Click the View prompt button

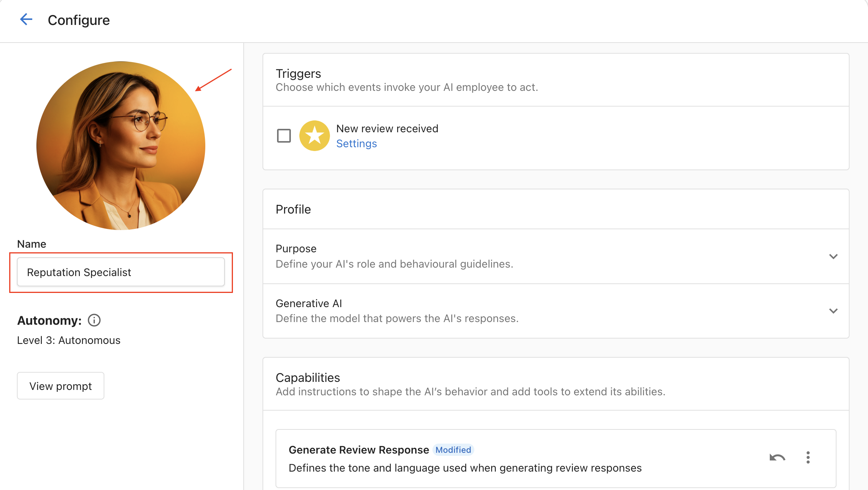click(60, 386)
